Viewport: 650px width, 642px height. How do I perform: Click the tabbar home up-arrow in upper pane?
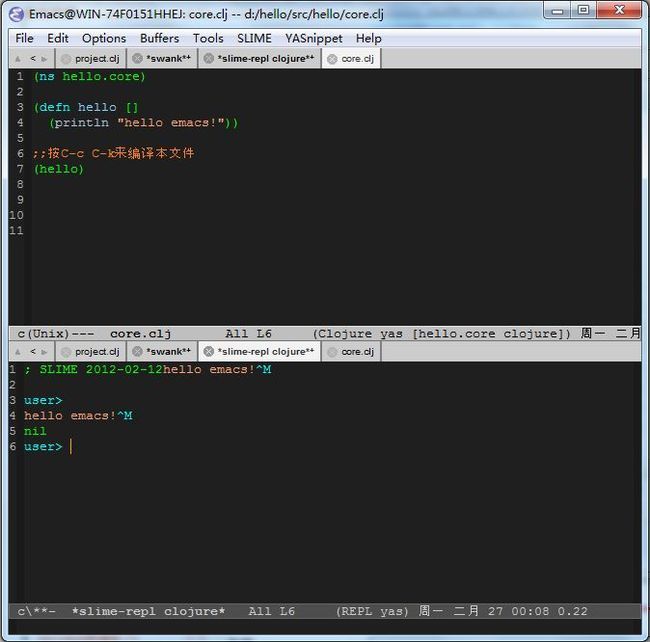pyautogui.click(x=18, y=59)
